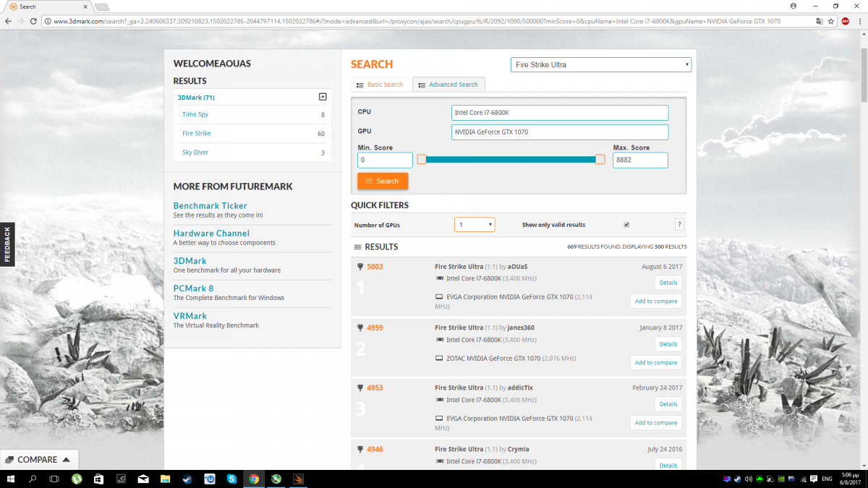Open Skype from taskbar

231,479
